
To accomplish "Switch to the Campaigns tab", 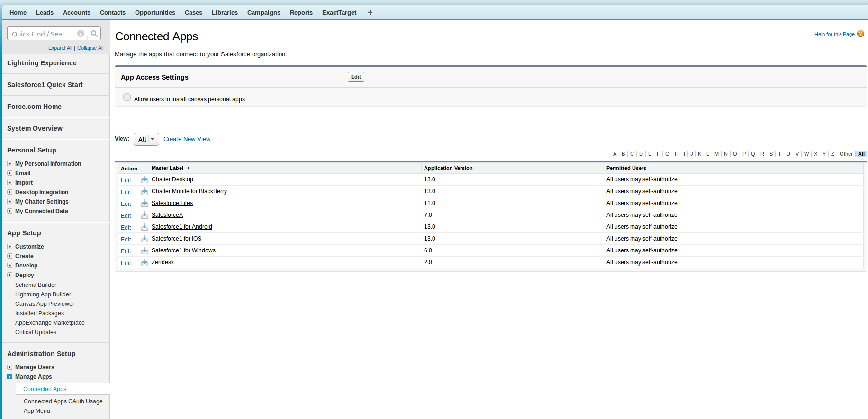I will [263, 13].
